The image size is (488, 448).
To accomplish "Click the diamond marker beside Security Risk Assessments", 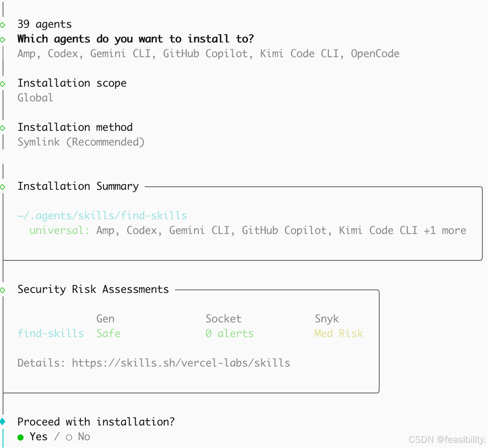I will coord(3,289).
